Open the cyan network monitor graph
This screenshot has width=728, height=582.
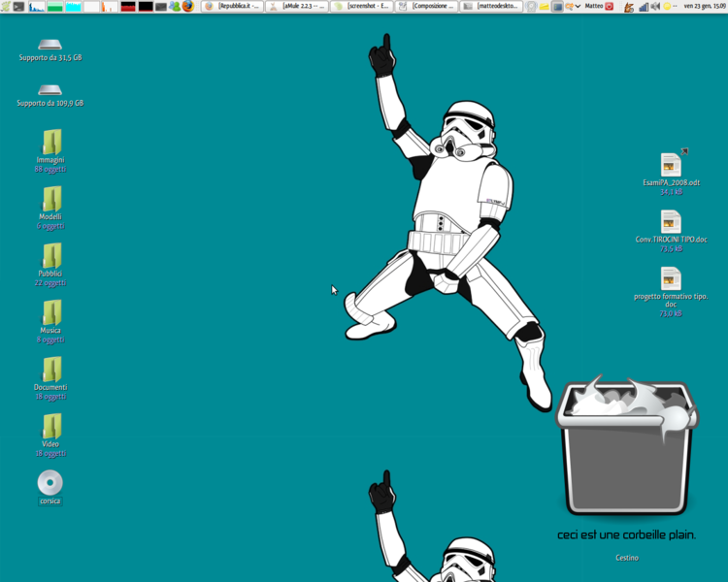73,7
